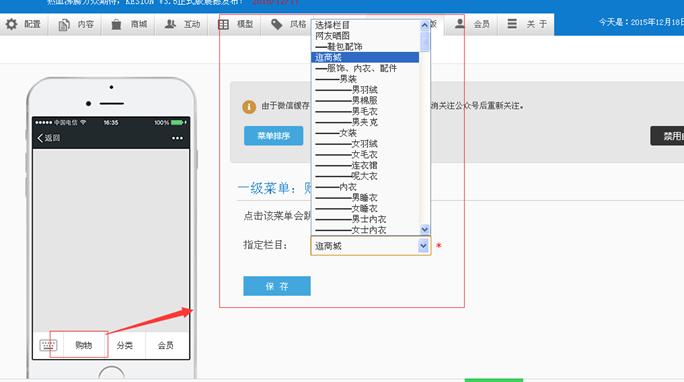Select 女士内衣 option

point(366,230)
